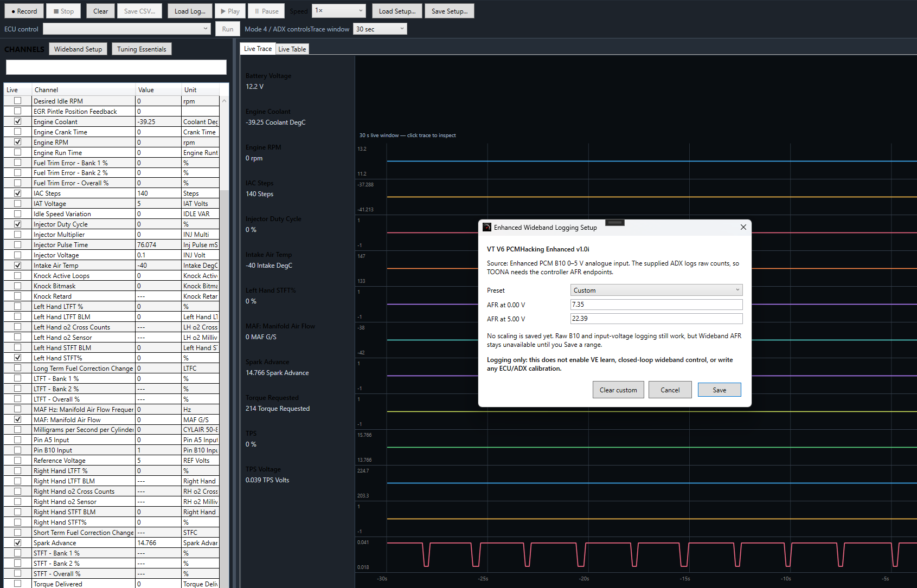Open Wideband Setup

coord(78,49)
